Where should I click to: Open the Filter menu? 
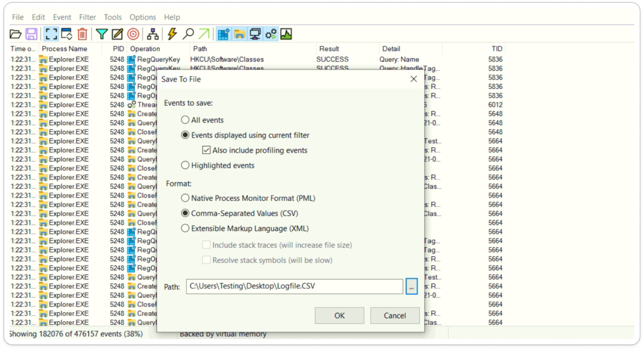point(87,17)
